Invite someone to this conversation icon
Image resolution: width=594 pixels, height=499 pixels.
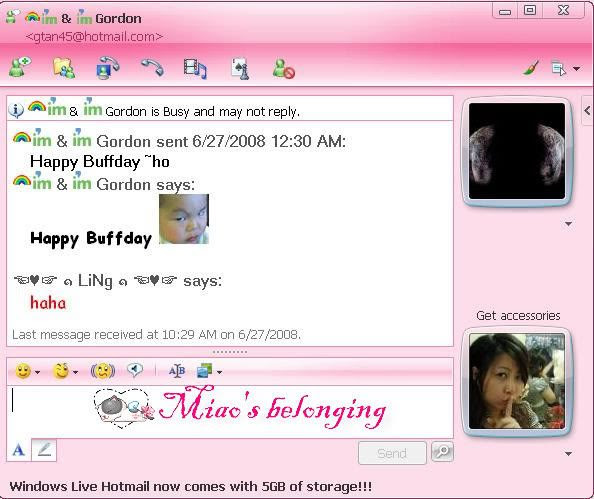coord(20,67)
